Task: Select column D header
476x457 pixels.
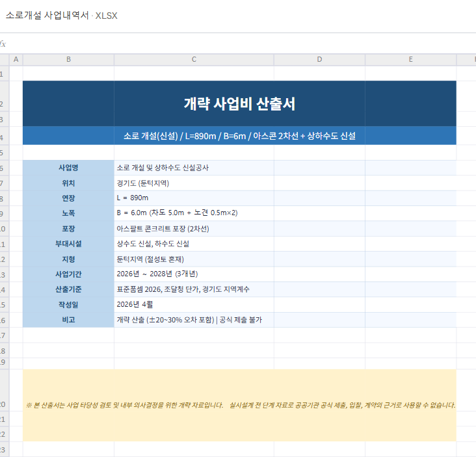Action: (x=319, y=60)
